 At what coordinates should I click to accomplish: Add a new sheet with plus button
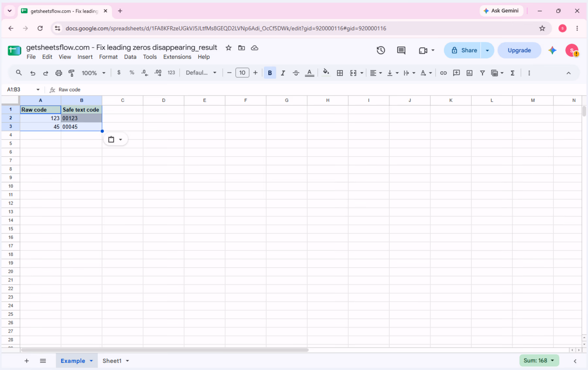click(27, 361)
